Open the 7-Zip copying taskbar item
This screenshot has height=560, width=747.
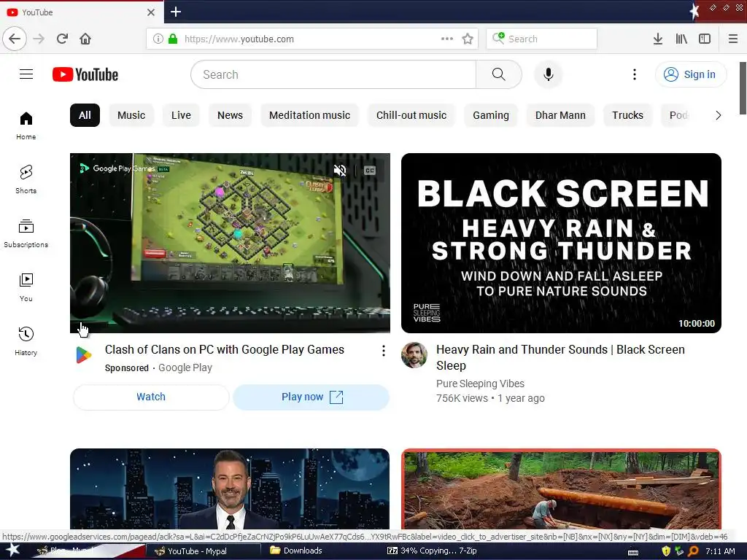(432, 551)
